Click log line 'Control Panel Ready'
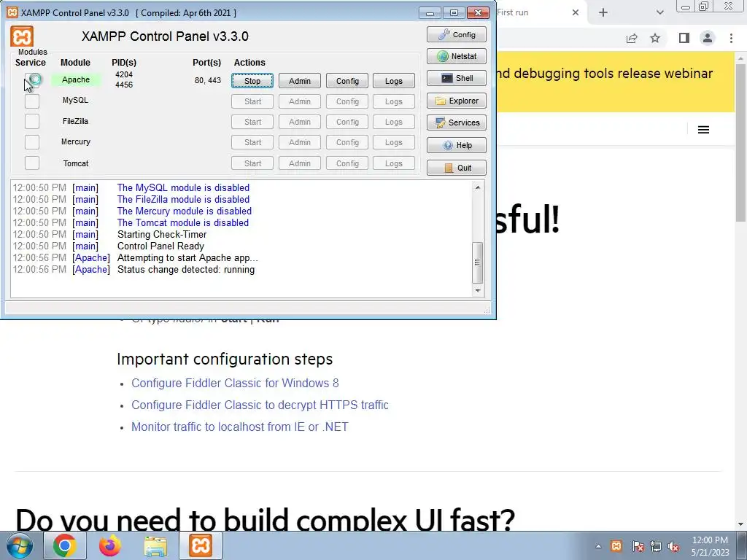 click(160, 246)
